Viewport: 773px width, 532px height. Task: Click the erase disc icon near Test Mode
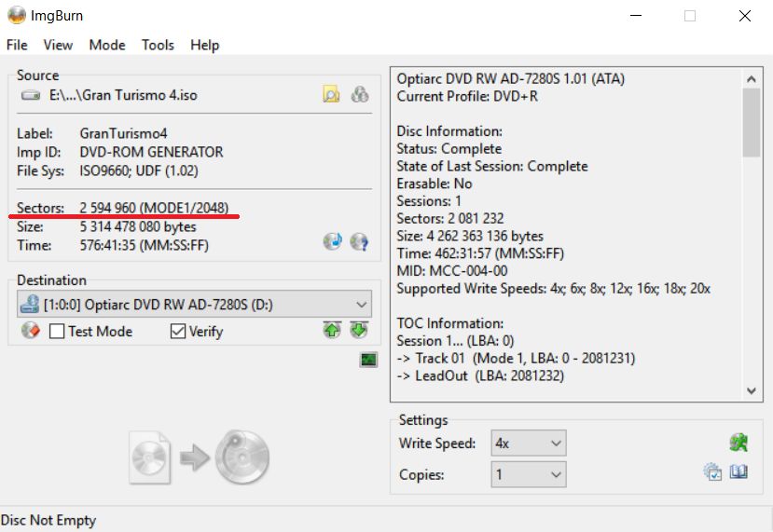(31, 331)
